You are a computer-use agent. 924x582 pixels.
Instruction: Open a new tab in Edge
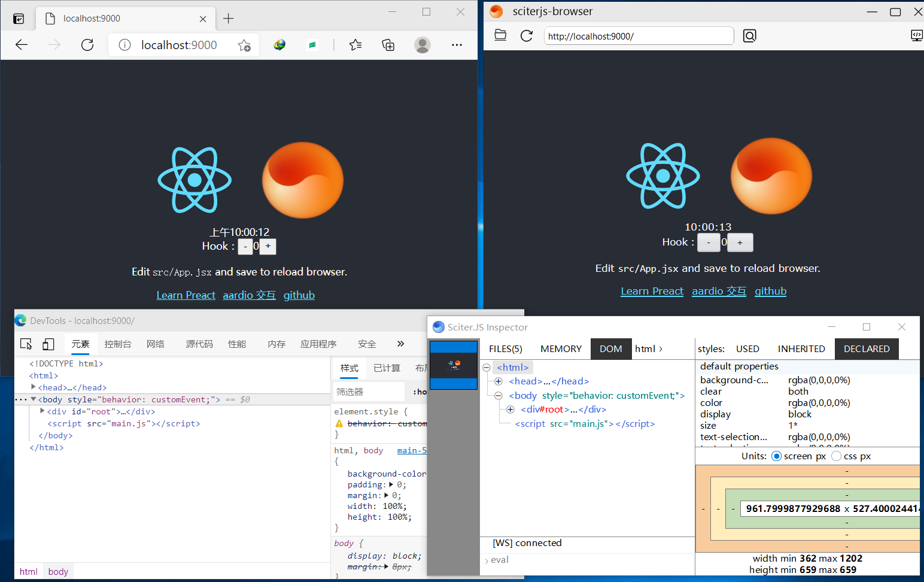228,19
